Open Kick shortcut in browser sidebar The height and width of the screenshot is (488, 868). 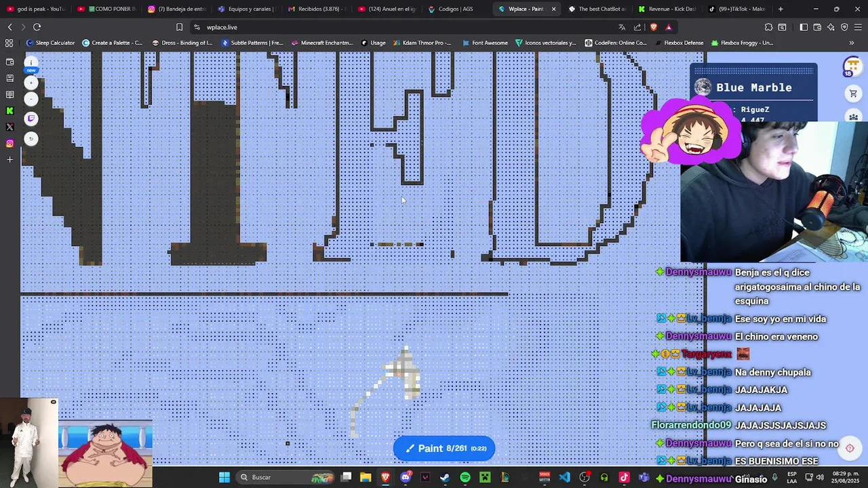pos(9,110)
